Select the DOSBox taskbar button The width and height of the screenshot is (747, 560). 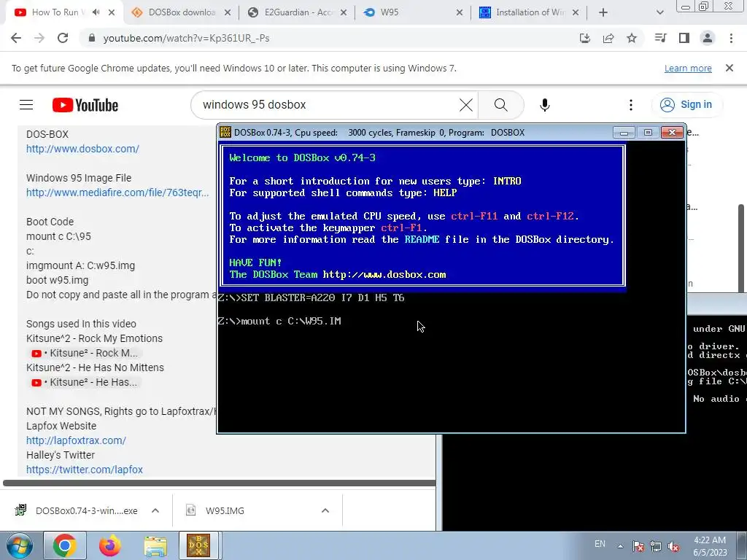point(198,545)
